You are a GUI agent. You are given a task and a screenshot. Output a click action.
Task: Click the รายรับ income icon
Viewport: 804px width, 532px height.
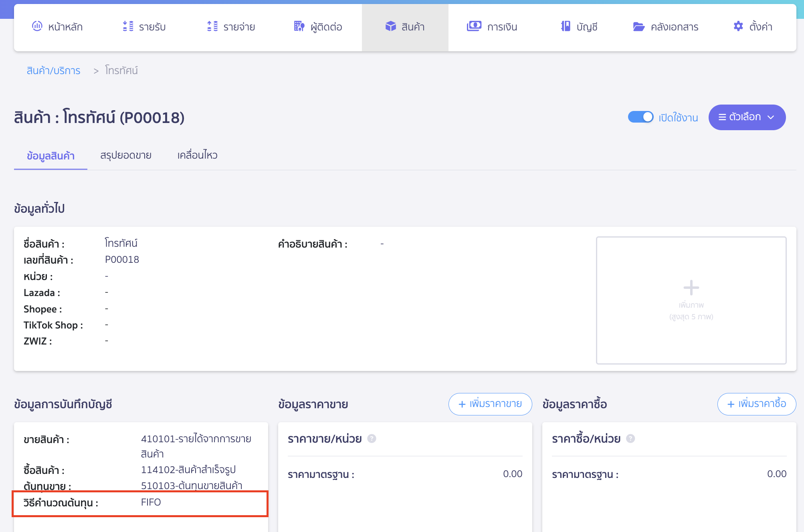[x=128, y=26]
